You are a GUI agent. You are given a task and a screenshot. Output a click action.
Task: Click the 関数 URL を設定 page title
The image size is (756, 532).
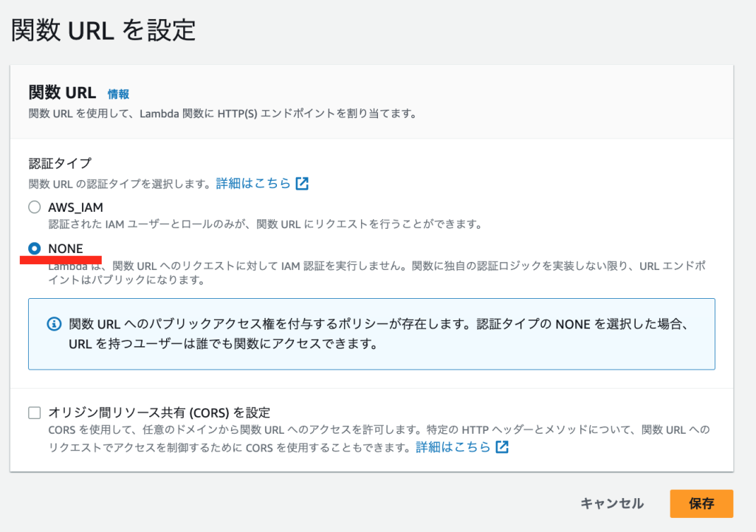[103, 30]
